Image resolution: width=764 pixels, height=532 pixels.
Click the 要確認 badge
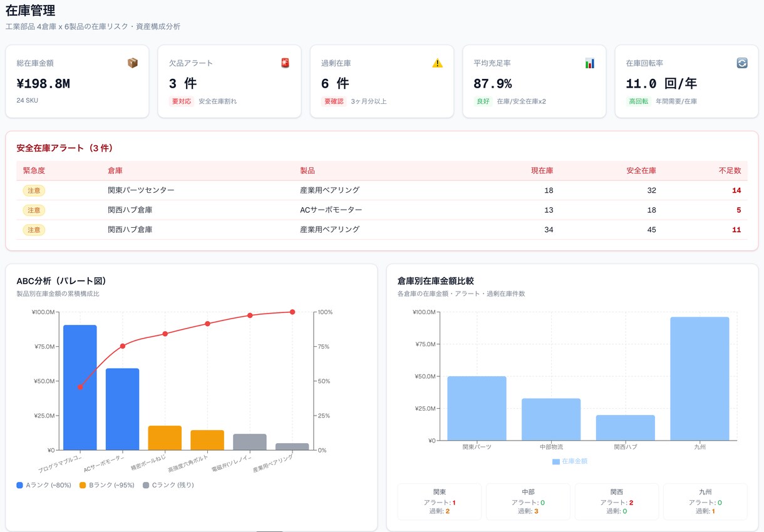334,101
